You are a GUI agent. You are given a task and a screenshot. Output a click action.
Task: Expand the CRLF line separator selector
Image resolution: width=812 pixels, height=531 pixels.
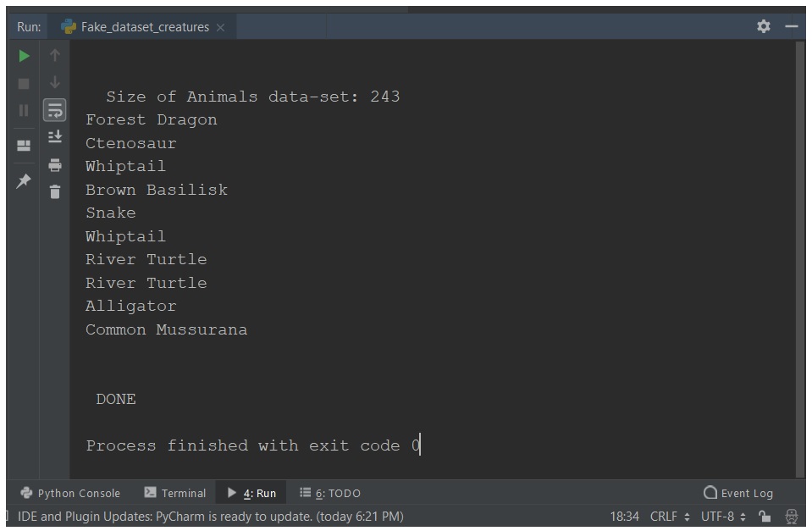tap(670, 517)
